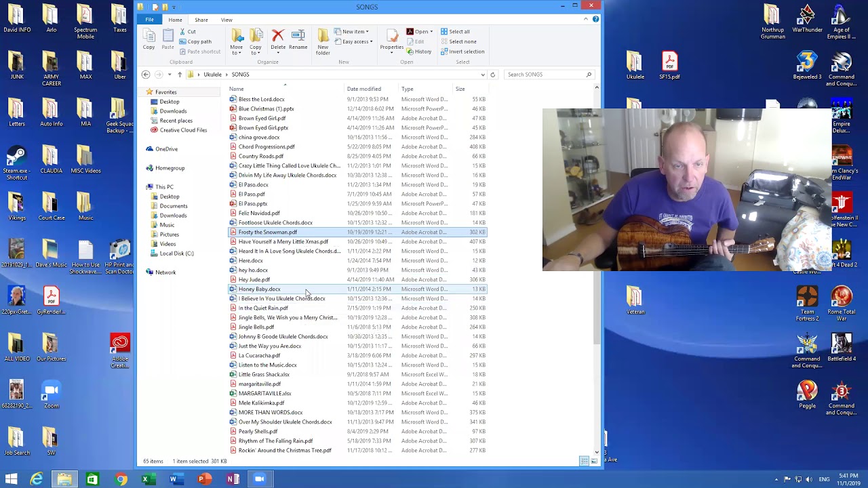868x488 pixels.
Task: Switch to the Share ribbon tab
Action: tap(201, 20)
